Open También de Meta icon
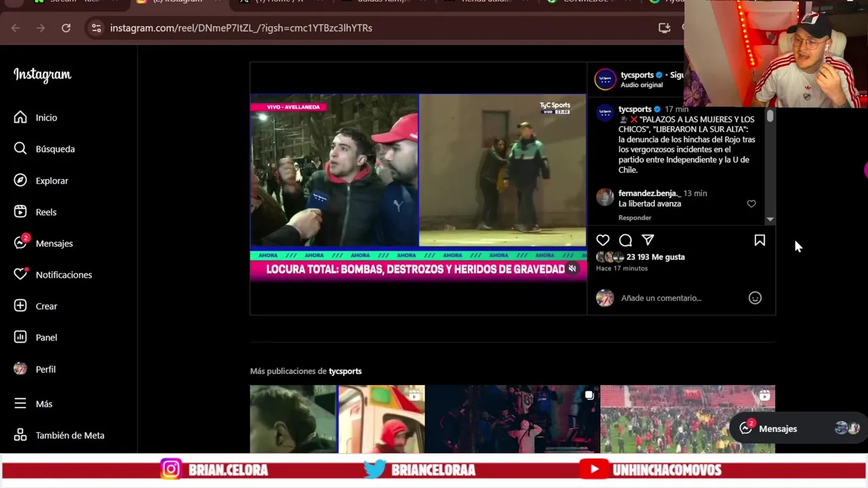Screen dimensions: 868x488 pos(20,435)
